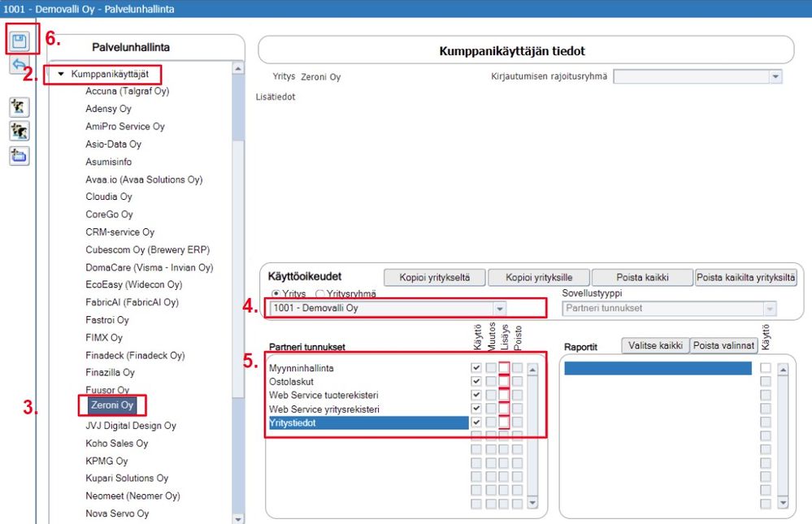Viewport: 812px width, 524px height.
Task: Select Zeroni Oy in the tree
Action: click(112, 405)
